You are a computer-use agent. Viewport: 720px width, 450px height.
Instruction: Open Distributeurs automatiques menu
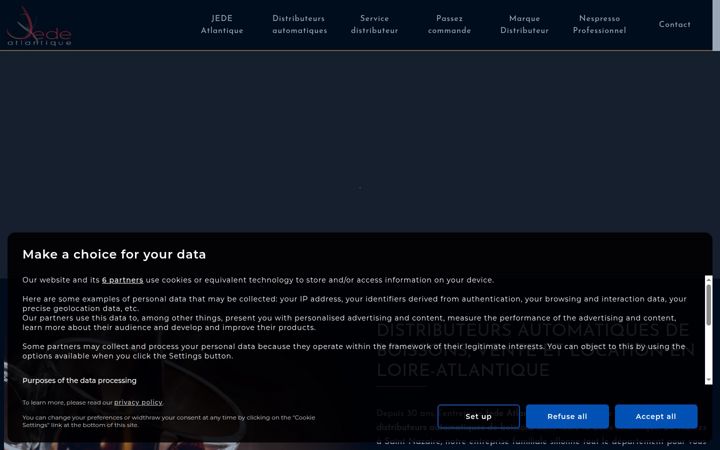coord(299,24)
